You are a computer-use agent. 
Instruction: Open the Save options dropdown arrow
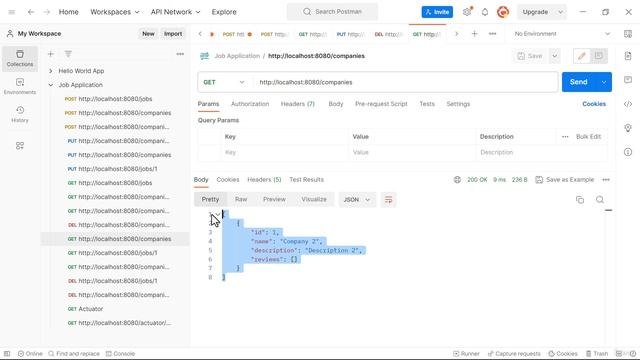pos(555,56)
